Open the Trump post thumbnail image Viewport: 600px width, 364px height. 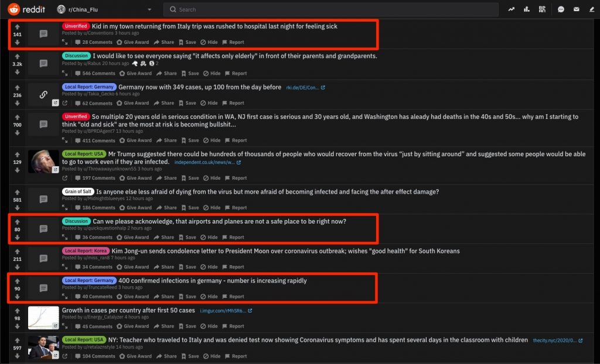[x=43, y=162]
